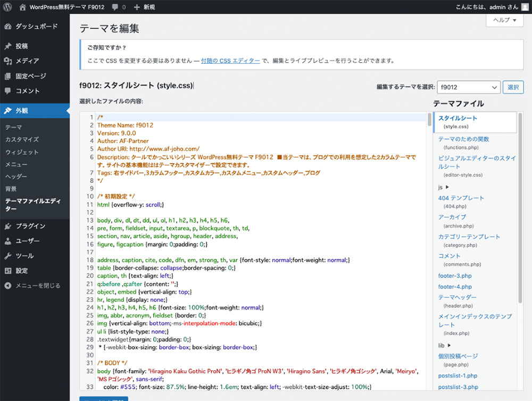This screenshot has width=532, height=401.
Task: Click the WordPress logo icon
Action: coord(7,7)
